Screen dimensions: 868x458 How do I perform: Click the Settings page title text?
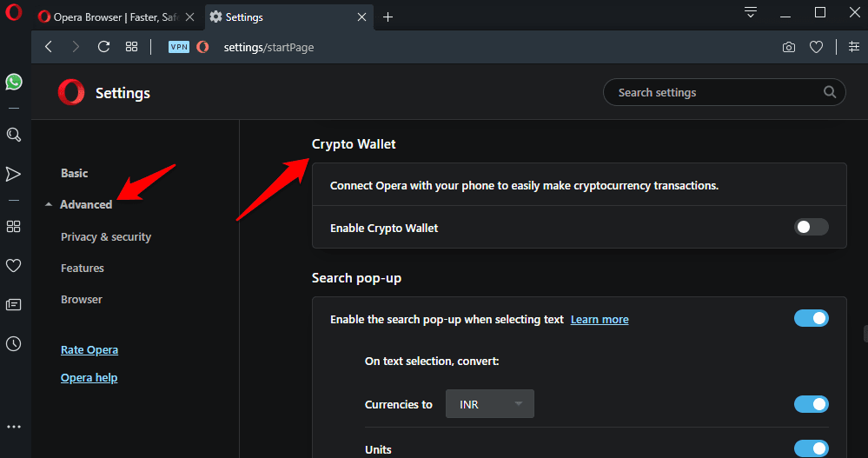point(123,93)
